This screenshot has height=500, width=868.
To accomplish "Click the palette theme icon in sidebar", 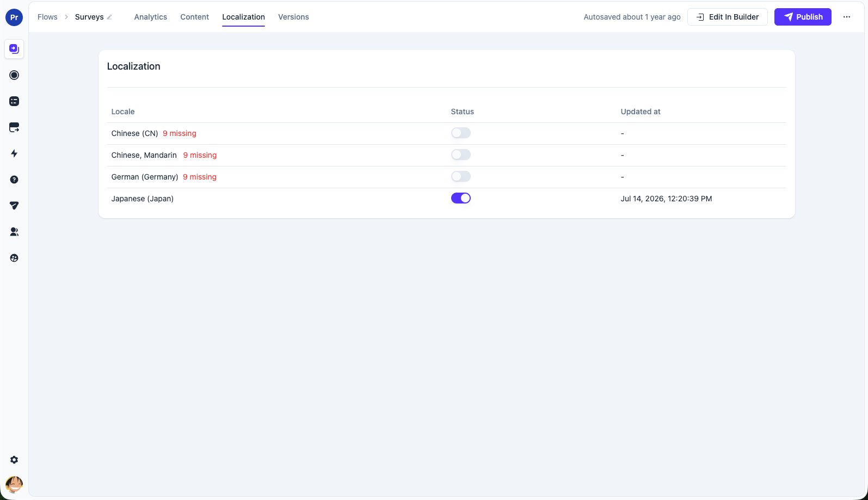I will click(14, 258).
